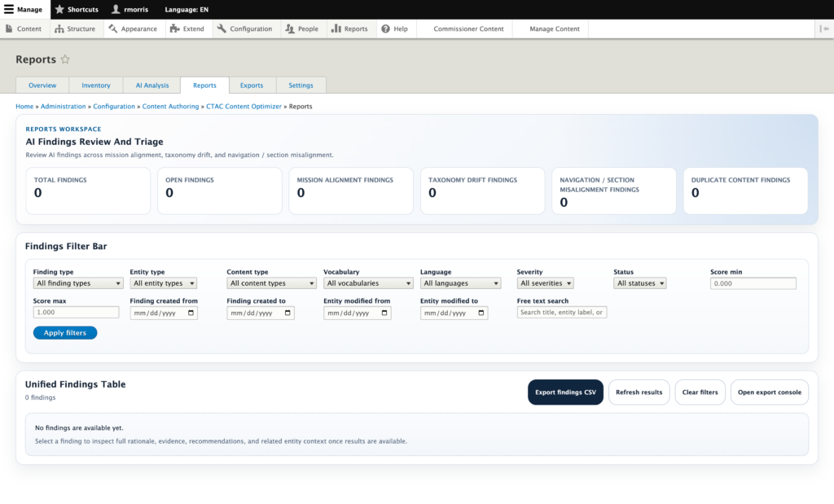834x504 pixels.
Task: Open the Appearance menu item
Action: 133,28
